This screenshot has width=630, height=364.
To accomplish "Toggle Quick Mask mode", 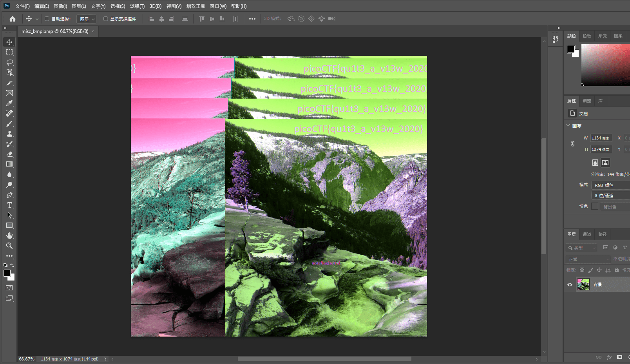I will tap(9, 288).
